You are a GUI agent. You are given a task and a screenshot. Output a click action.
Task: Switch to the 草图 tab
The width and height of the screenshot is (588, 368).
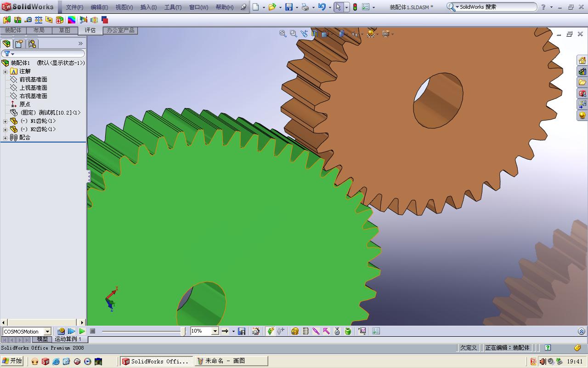tap(65, 30)
